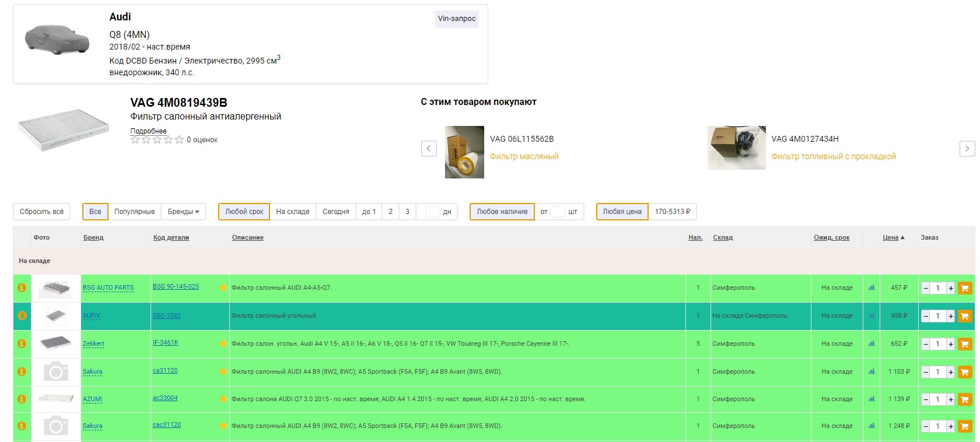The image size is (980, 442).
Task: Click the 'Vin-запрос' button
Action: pos(457,19)
